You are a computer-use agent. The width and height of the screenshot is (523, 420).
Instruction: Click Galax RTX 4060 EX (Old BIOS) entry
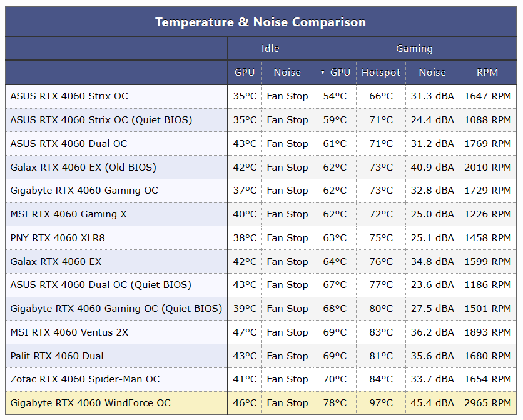[x=83, y=167]
